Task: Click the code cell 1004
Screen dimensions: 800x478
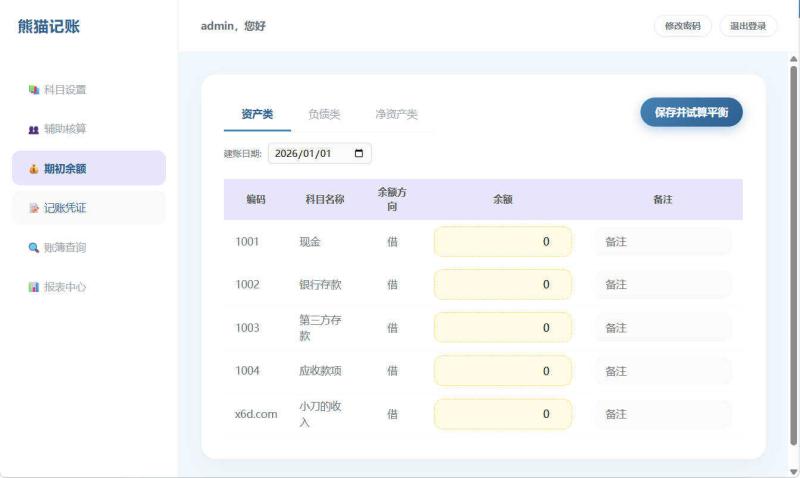Action: pos(247,371)
